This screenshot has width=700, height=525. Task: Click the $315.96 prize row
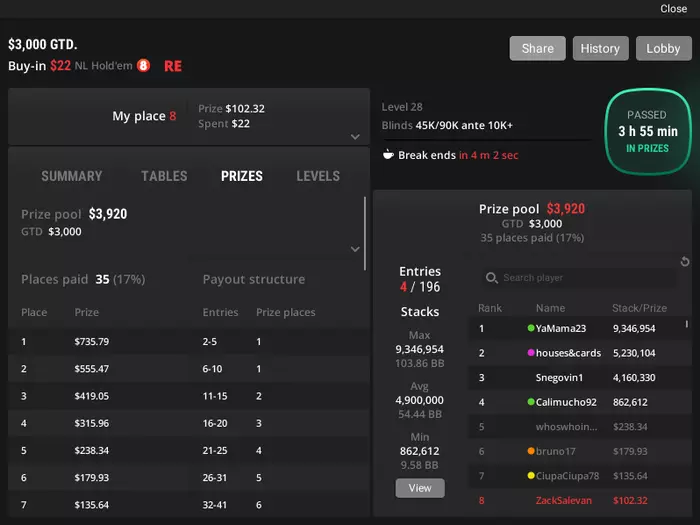tap(92, 423)
